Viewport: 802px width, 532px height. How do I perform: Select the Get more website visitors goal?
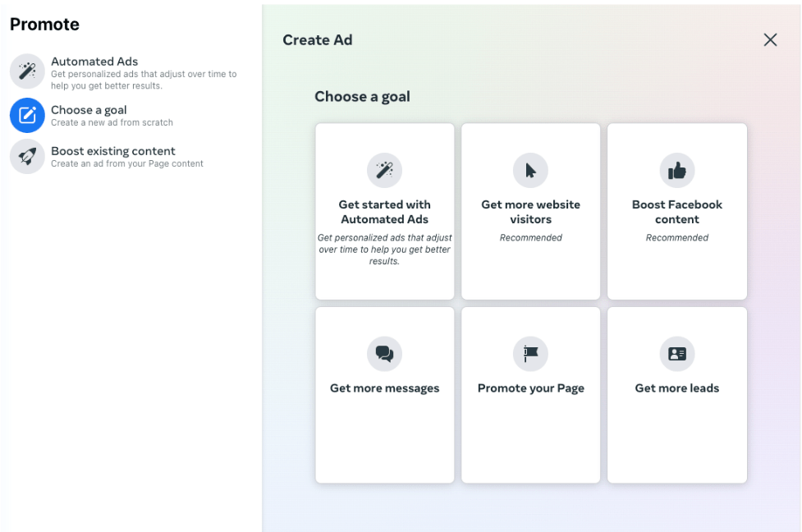point(530,212)
